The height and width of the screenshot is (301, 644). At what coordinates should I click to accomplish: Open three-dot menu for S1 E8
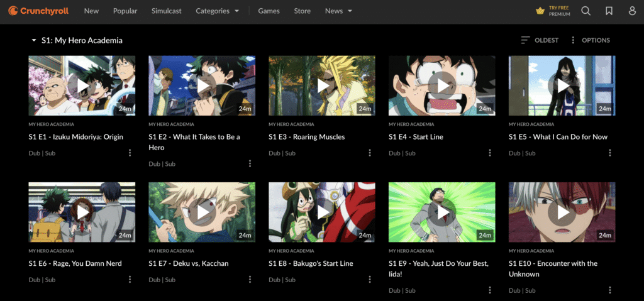point(370,279)
